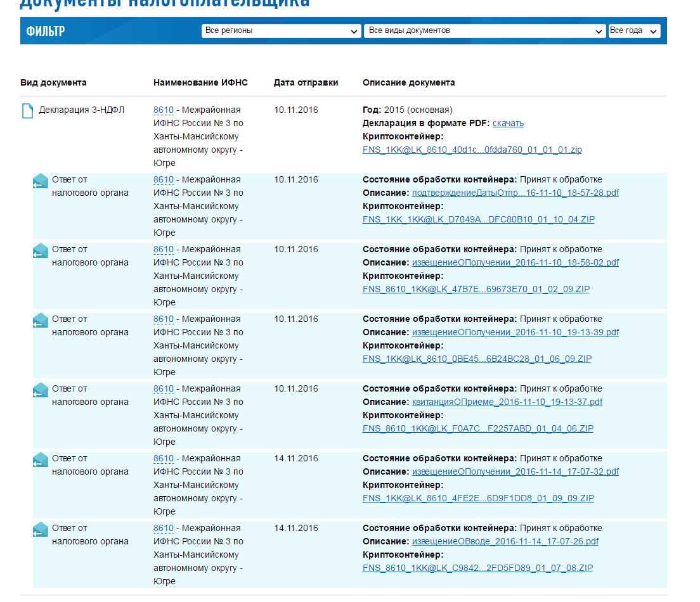Screen dimensions: 700x602
Task: Open подтверждениеДатыОтпр PDF link
Action: [x=515, y=193]
